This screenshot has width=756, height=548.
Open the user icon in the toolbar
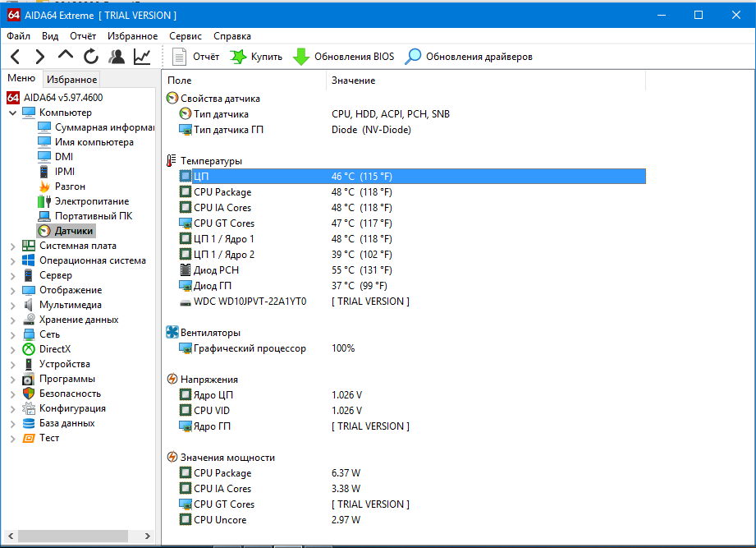click(x=117, y=57)
